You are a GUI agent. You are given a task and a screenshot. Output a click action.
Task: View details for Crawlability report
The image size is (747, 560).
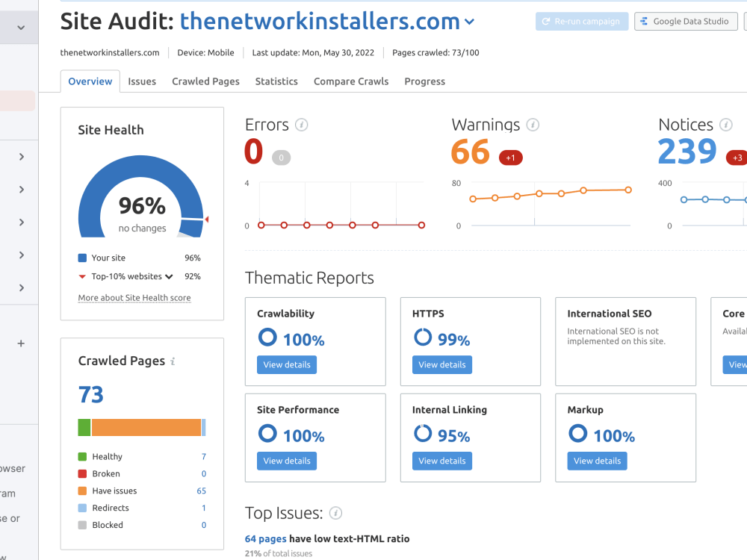[x=287, y=365]
